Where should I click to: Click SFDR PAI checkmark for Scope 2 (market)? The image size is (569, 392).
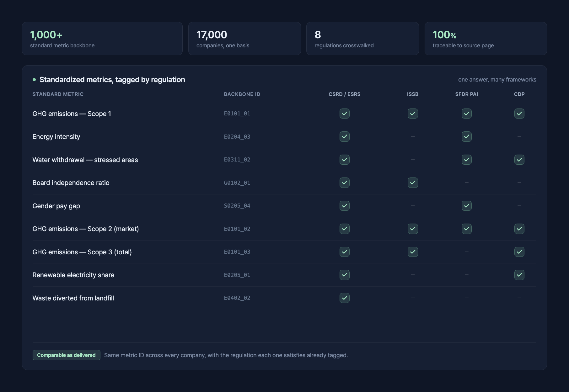click(467, 229)
